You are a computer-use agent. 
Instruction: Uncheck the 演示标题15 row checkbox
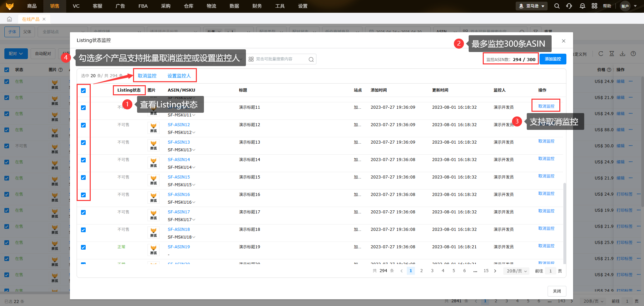tap(83, 177)
